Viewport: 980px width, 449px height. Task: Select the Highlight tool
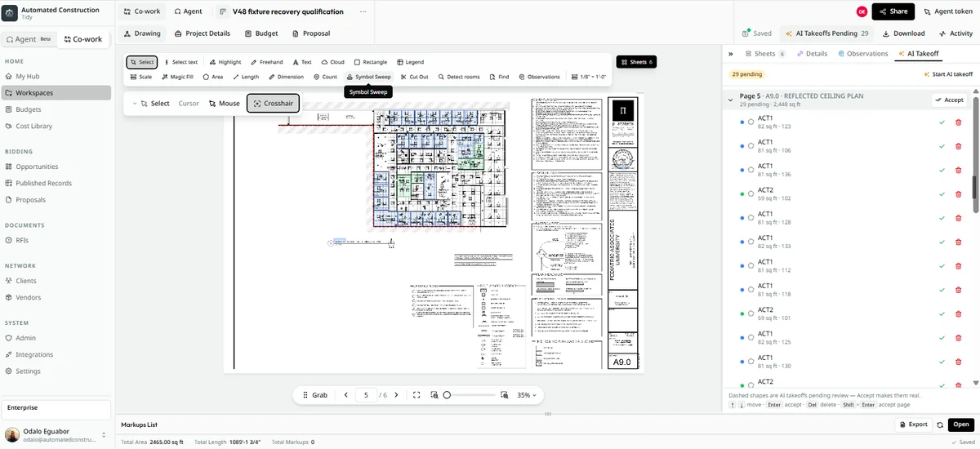coord(225,62)
